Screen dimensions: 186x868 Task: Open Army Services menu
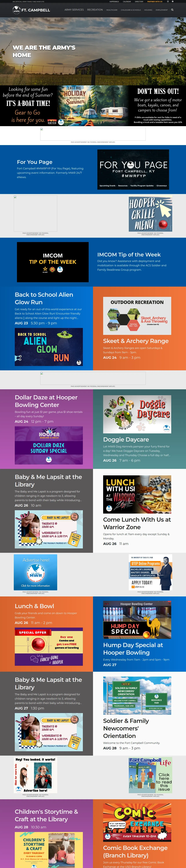74,10
